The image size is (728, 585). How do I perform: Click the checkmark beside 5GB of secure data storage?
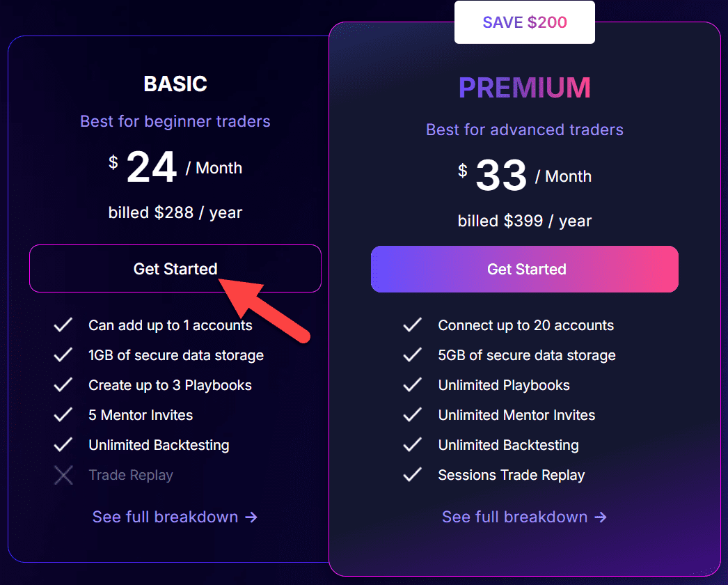click(x=412, y=355)
